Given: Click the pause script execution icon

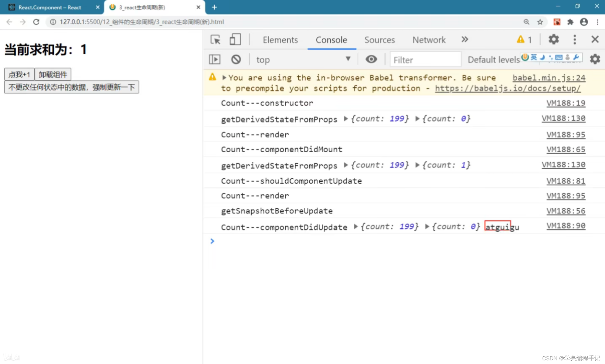Looking at the screenshot, I should [x=216, y=59].
